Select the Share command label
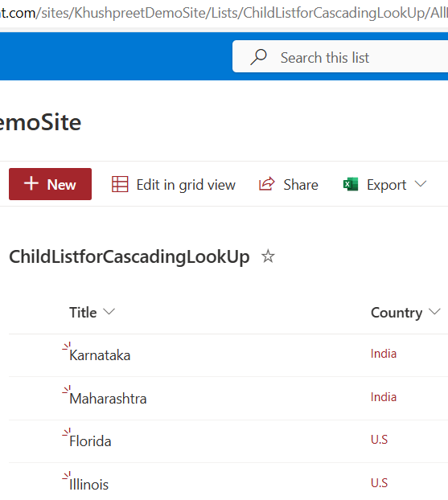 click(x=301, y=185)
